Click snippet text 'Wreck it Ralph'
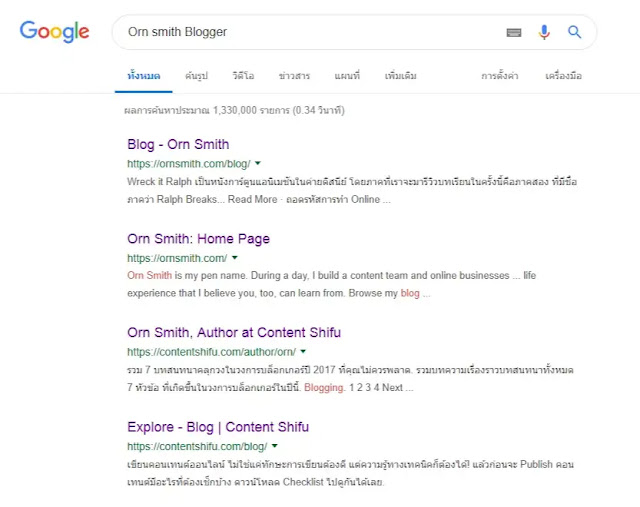 click(159, 182)
